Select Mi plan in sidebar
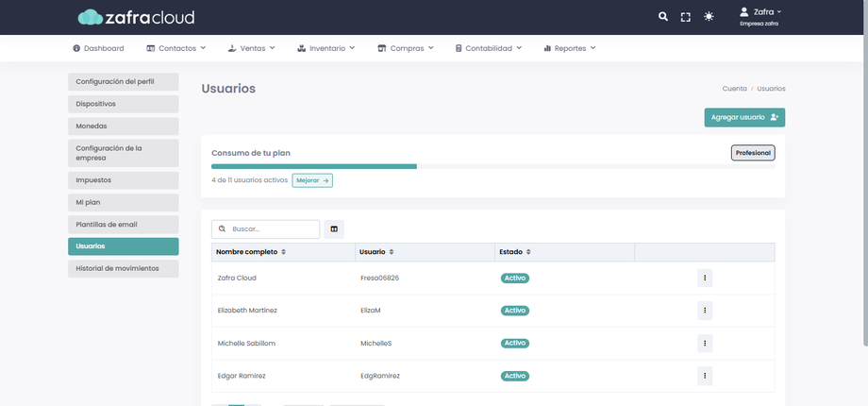 tap(123, 202)
